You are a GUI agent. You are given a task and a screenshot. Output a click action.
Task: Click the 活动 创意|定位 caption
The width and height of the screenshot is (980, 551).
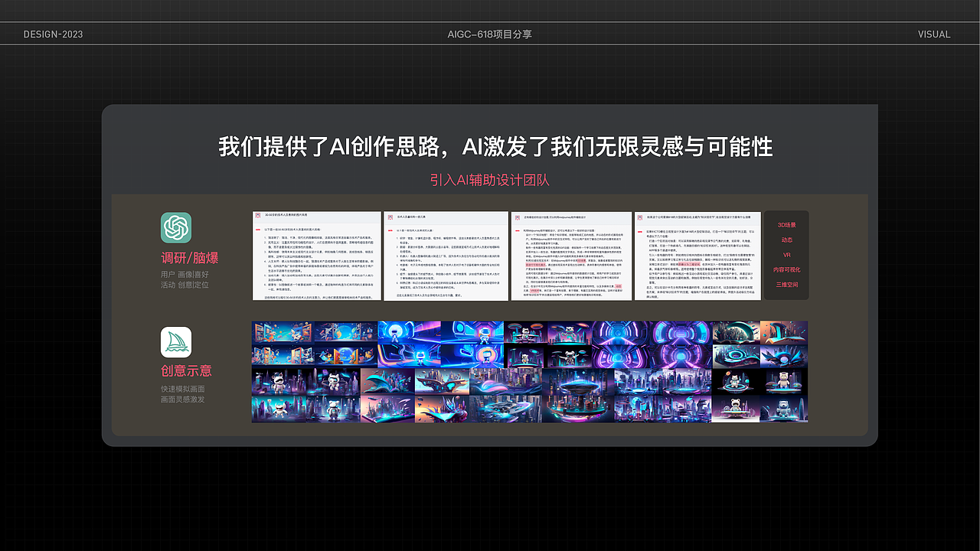185,285
